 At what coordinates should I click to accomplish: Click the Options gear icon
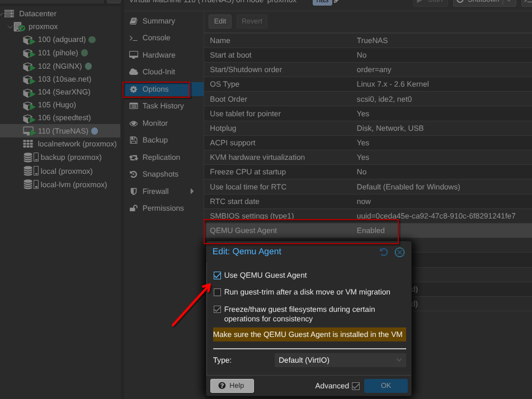coord(134,89)
